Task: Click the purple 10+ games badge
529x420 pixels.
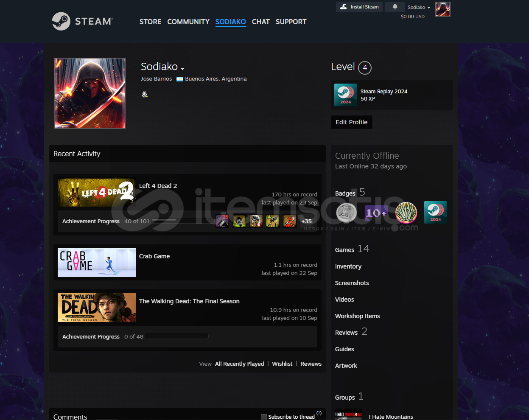Action: pyautogui.click(x=376, y=213)
